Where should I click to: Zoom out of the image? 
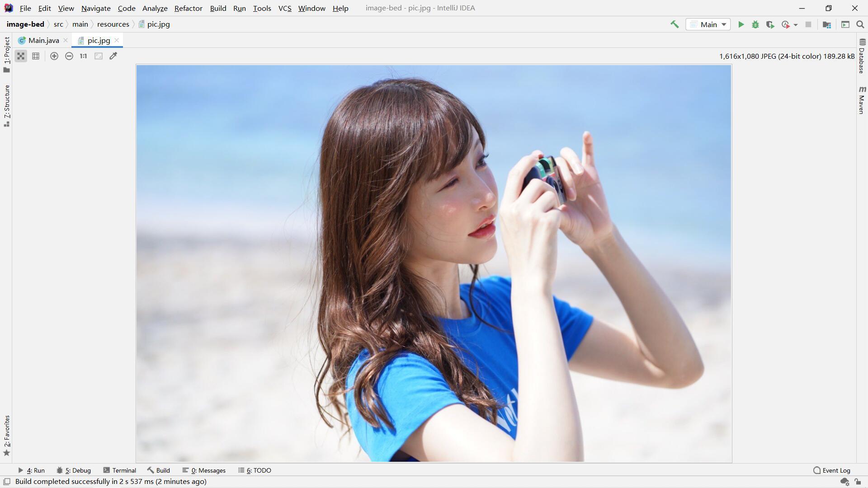click(x=69, y=56)
